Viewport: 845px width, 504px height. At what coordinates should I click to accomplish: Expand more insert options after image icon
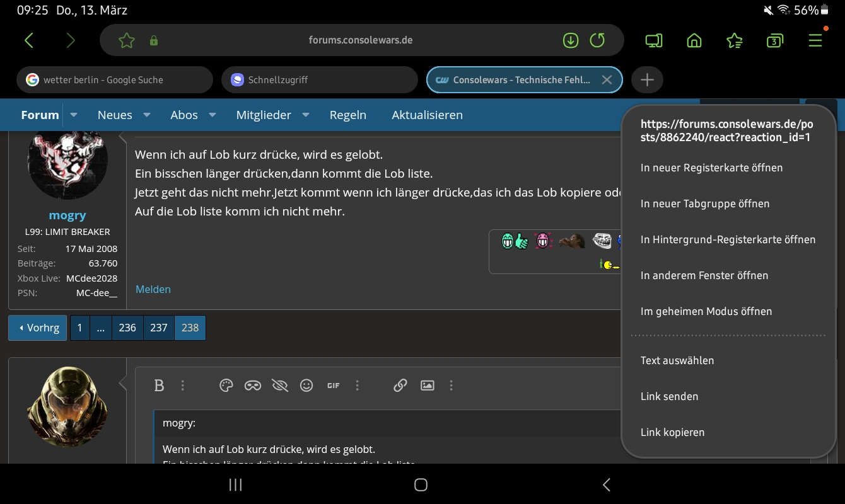452,386
